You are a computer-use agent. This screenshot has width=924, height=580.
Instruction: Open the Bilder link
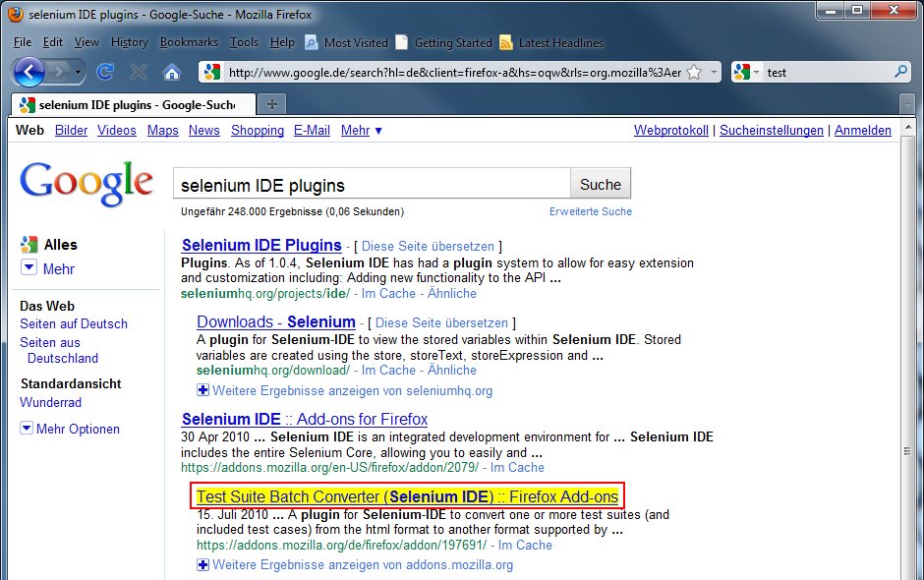(72, 131)
